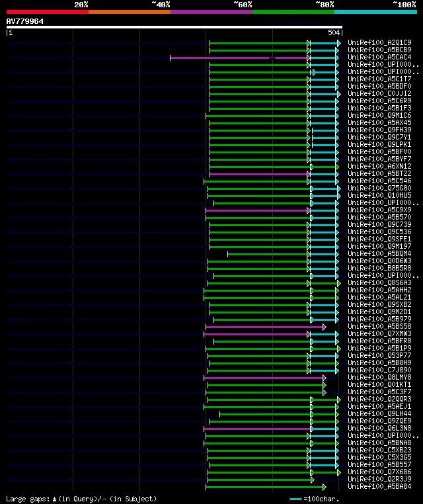Select hit label UniRef100_A5CAC4
Screen dimensions: 423x504
[x=379, y=57]
